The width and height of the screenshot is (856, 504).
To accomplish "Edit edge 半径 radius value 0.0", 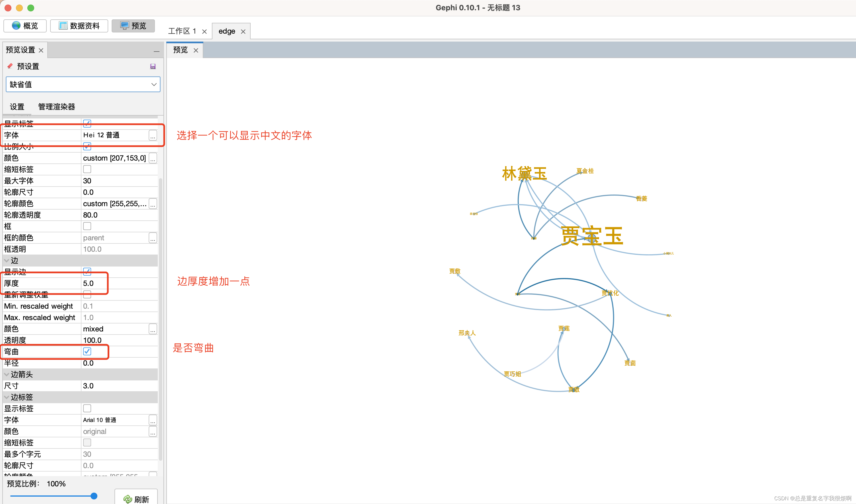I will [119, 363].
